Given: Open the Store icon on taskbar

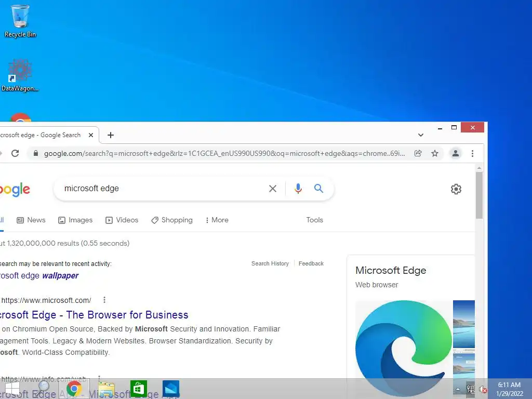Looking at the screenshot, I should click(138, 389).
